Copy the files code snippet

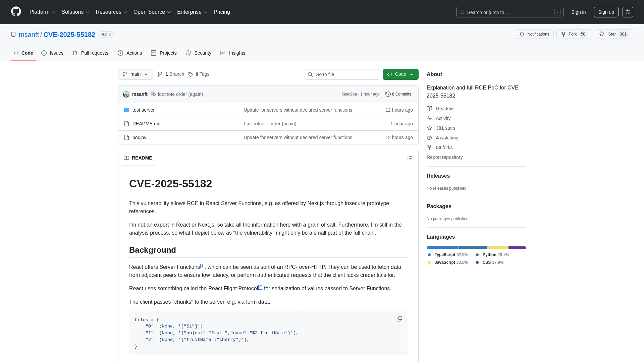(399, 319)
